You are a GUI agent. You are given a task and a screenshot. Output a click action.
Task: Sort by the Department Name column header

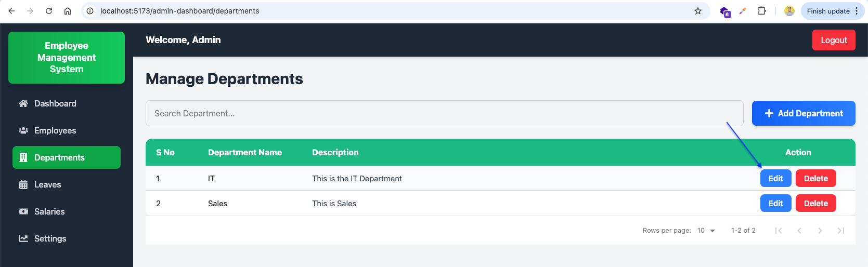(245, 152)
